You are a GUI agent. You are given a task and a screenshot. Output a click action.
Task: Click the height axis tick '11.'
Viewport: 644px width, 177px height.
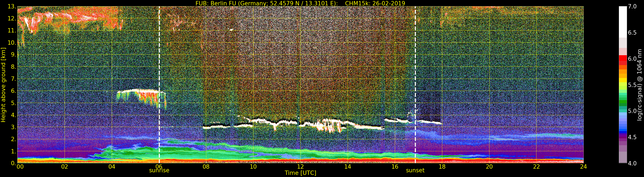12,31
